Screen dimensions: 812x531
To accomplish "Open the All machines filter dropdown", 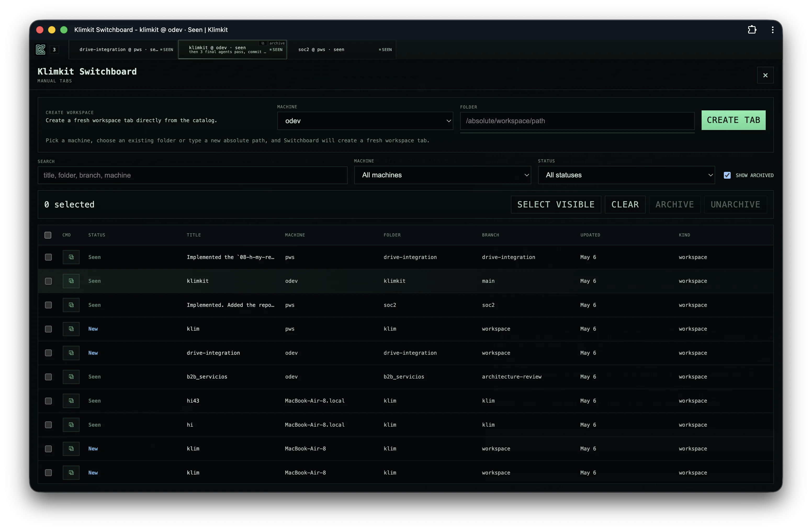I will click(442, 175).
